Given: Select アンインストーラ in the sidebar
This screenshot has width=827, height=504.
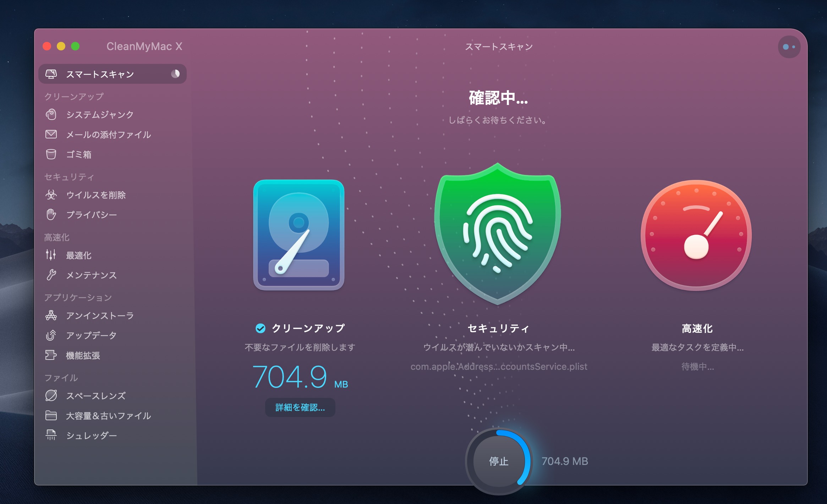Looking at the screenshot, I should pos(112,315).
